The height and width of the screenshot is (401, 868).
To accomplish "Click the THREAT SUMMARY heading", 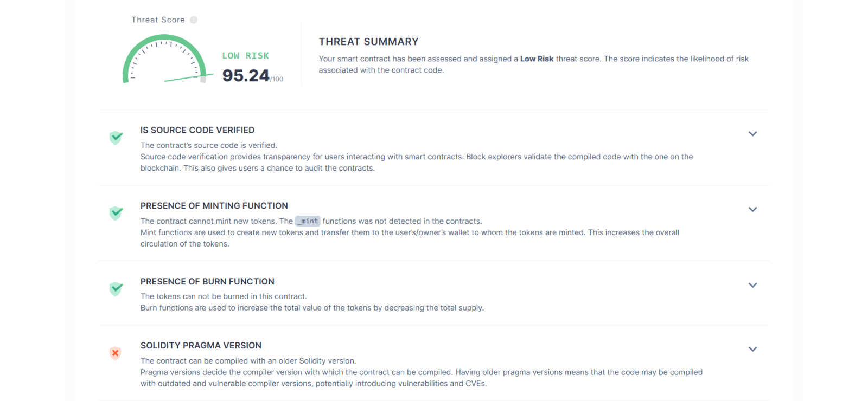I will (368, 42).
